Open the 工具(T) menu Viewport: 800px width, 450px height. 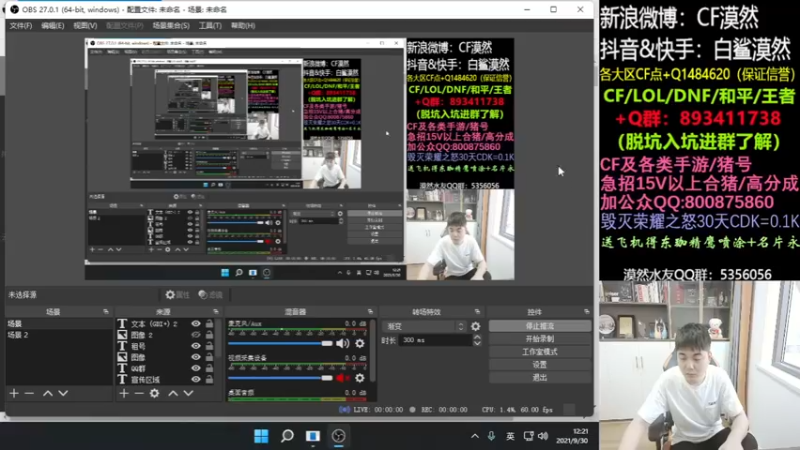210,26
